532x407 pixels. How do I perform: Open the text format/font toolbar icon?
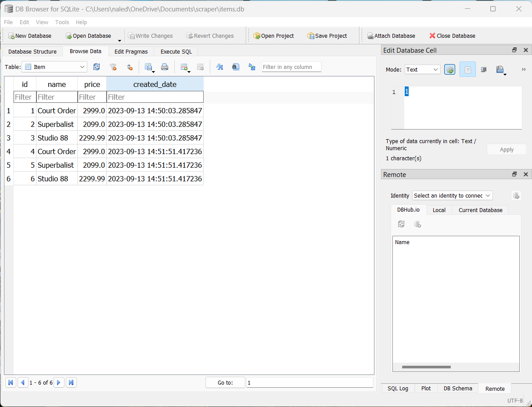tap(219, 67)
